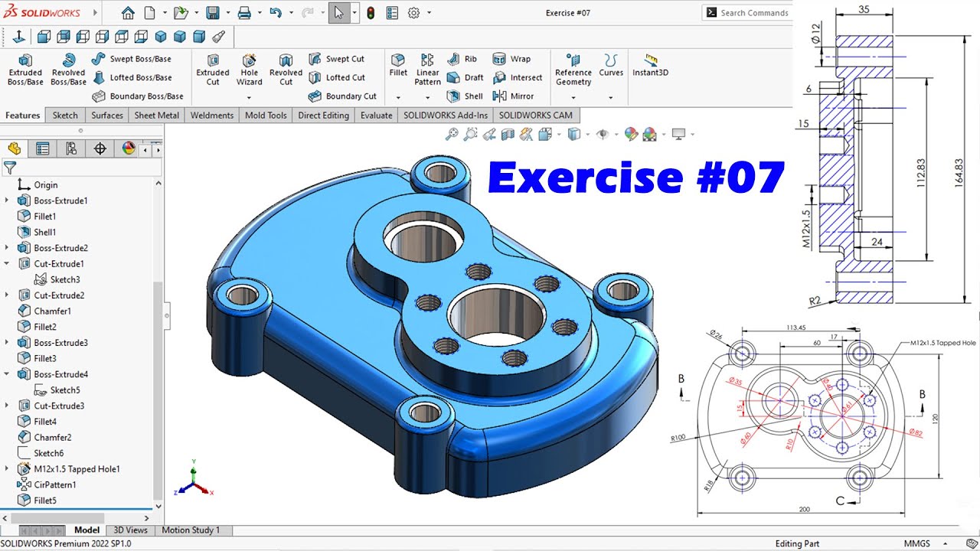Switch to the 3D Views tab
Screen dimensions: 980x551
[x=131, y=530]
